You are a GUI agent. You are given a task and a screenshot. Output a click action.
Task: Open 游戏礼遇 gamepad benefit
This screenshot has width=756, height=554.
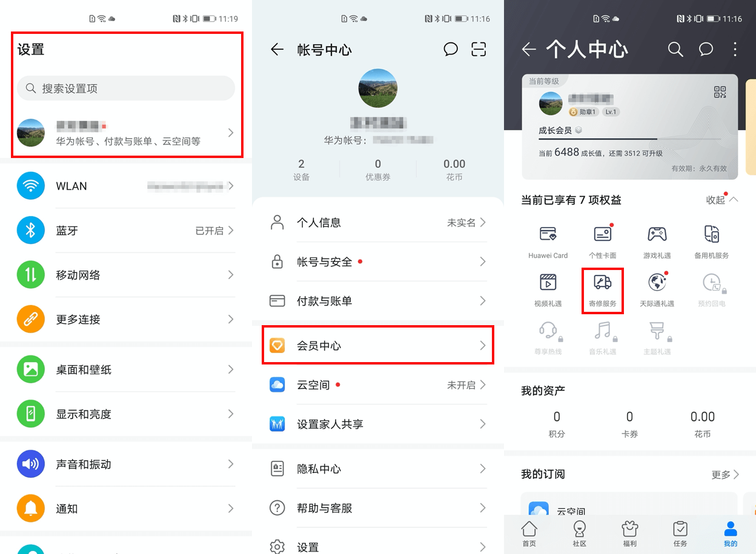pyautogui.click(x=657, y=242)
